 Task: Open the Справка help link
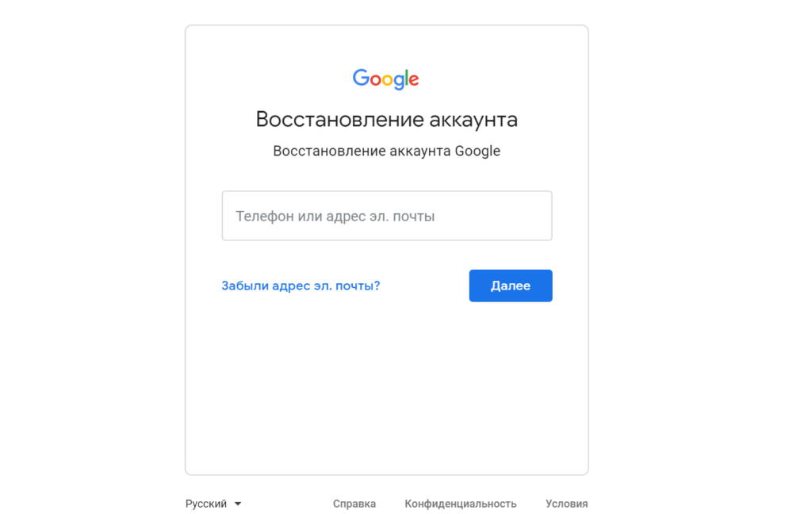[x=354, y=504]
